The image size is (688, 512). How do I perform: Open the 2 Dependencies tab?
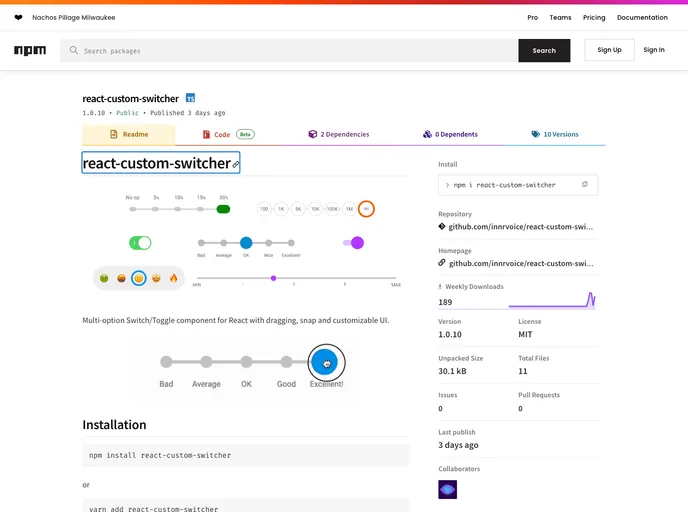338,134
